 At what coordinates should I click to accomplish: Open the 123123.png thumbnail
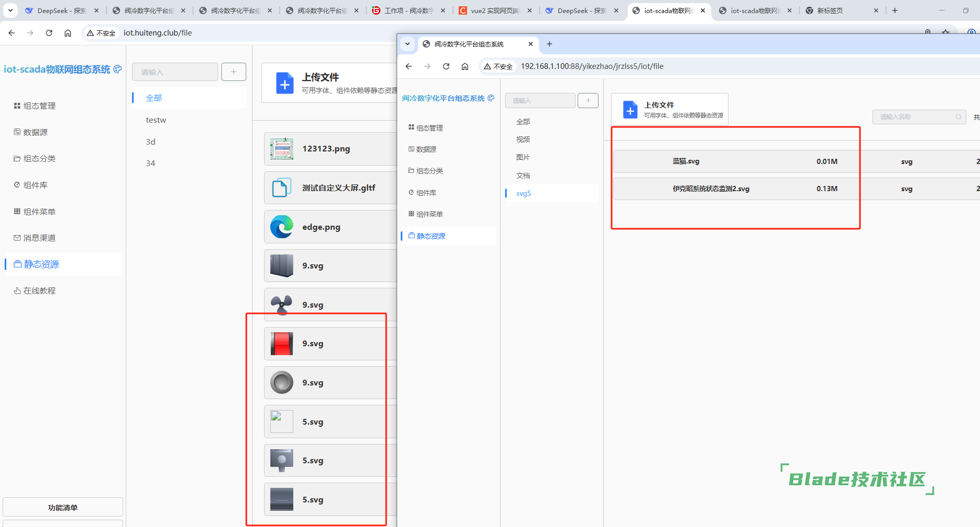tap(282, 149)
